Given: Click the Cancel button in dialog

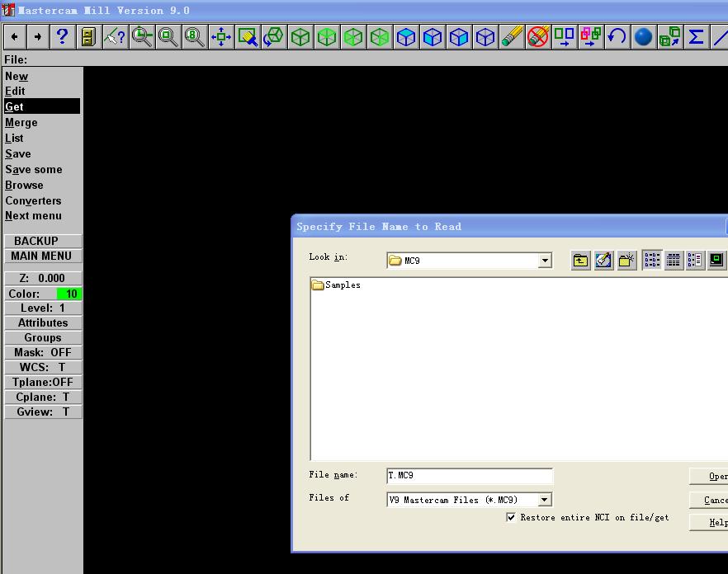Looking at the screenshot, I should [709, 500].
